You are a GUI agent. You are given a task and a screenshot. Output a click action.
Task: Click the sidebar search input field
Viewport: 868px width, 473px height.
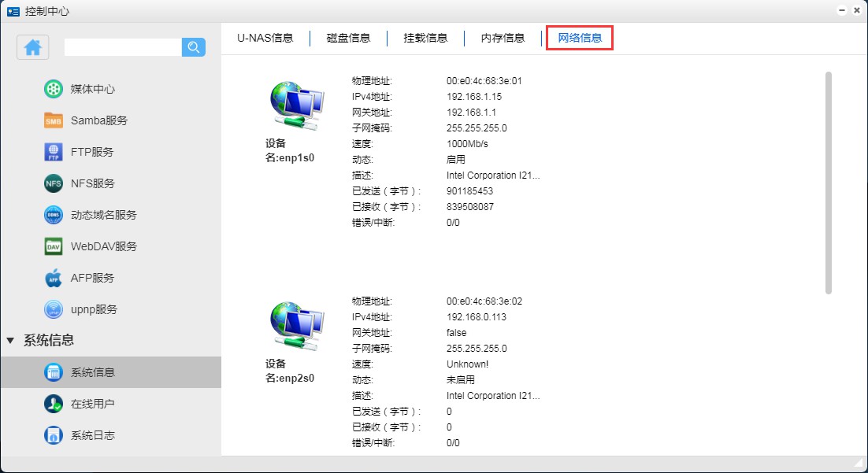click(122, 47)
